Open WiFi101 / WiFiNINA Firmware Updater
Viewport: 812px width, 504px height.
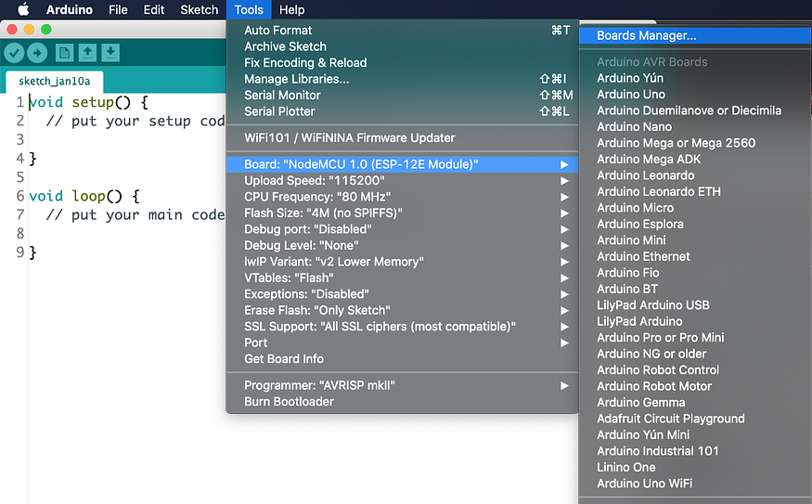pyautogui.click(x=402, y=137)
